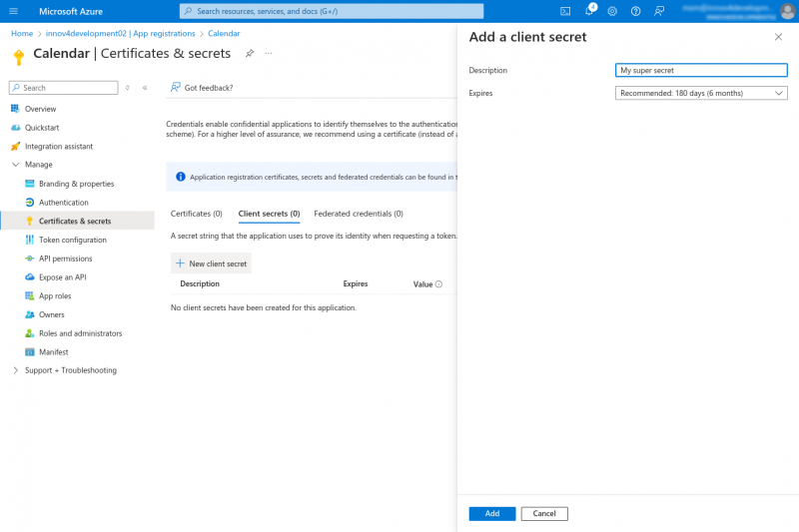This screenshot has width=799, height=532.
Task: Click the Expires column header
Action: pos(356,283)
